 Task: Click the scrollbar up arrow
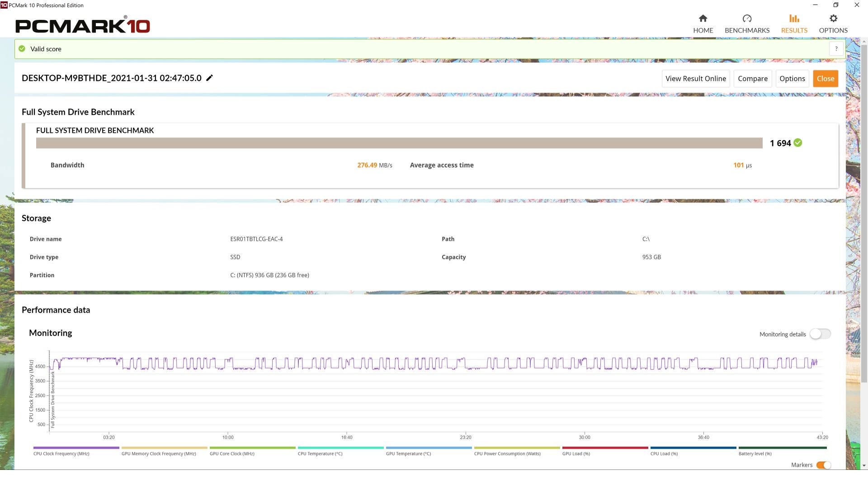(864, 42)
